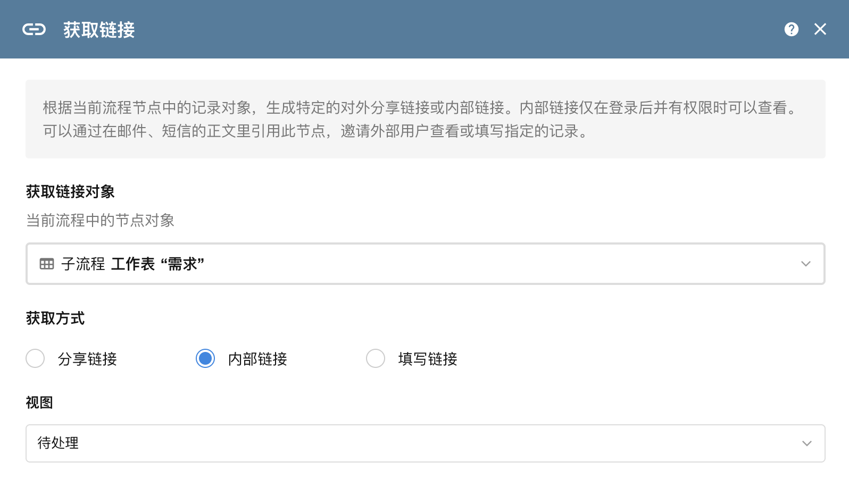Select the 内部链接 radio button
849x504 pixels.
205,358
